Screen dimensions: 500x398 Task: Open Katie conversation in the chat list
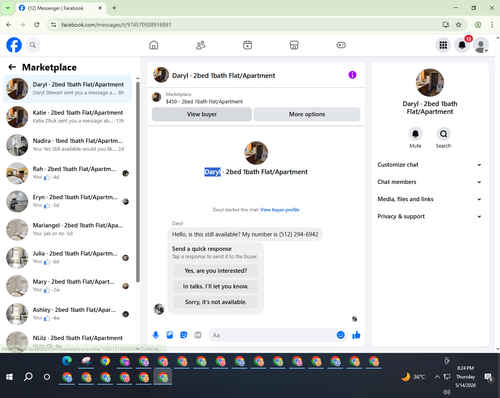68,117
